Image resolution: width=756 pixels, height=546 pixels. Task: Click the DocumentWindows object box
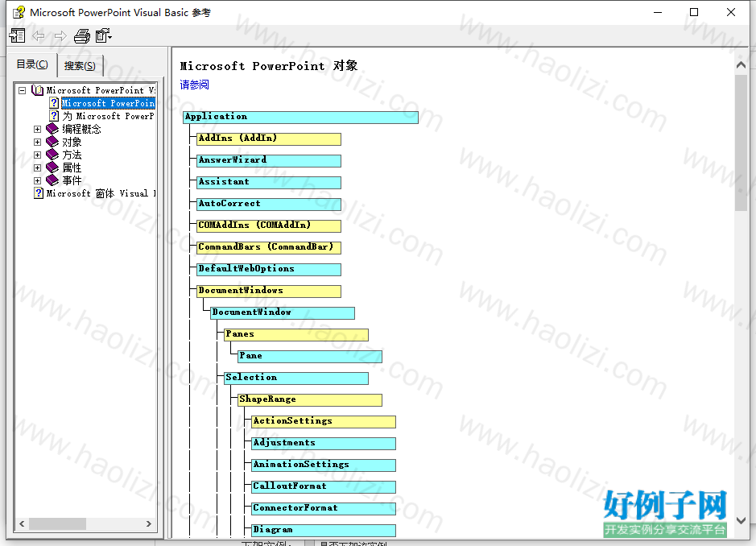click(x=269, y=291)
